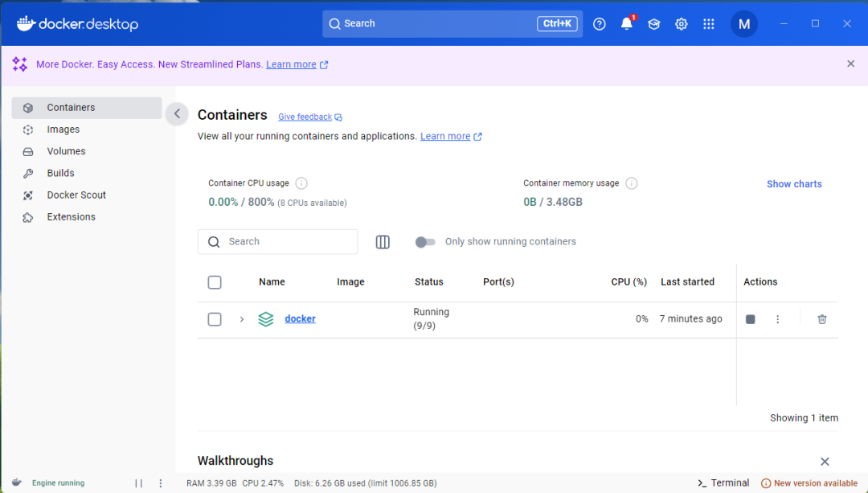This screenshot has width=868, height=493.
Task: Dismiss the Streamlined Plans banner
Action: [x=851, y=64]
